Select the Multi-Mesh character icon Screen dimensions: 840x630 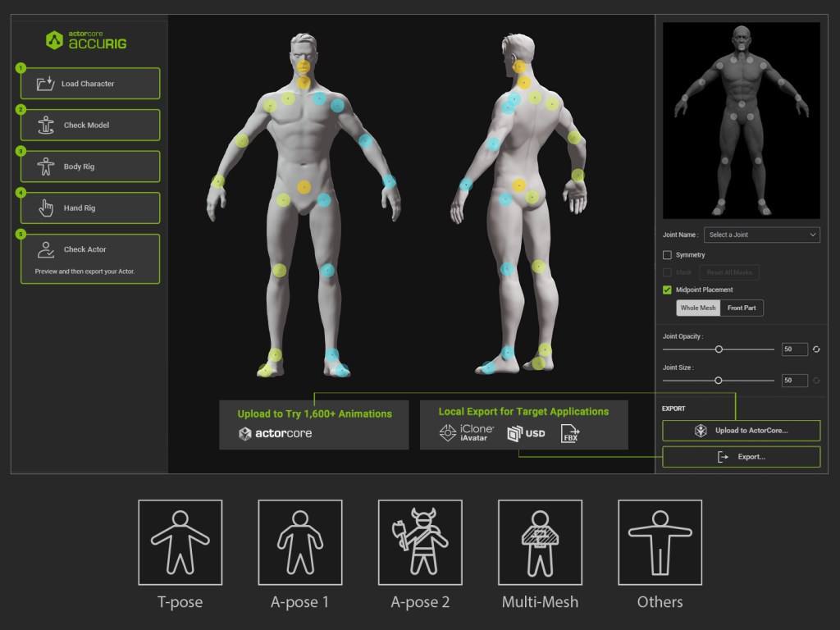pyautogui.click(x=540, y=542)
